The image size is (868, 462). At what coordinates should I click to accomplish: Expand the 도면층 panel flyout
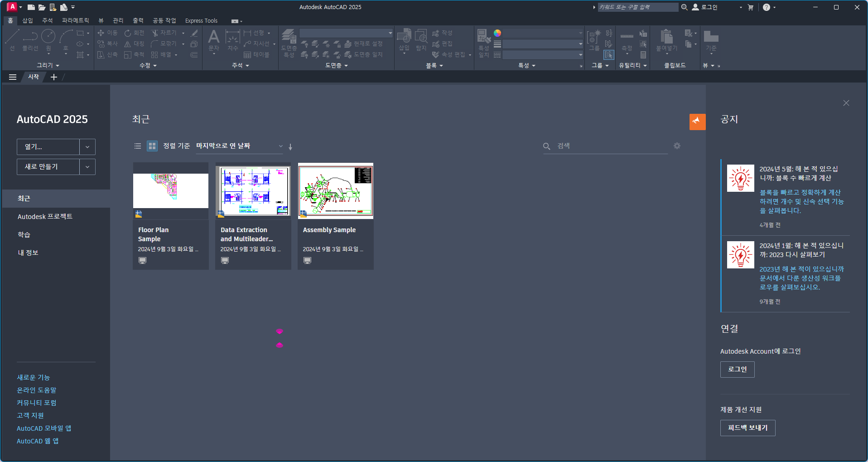click(337, 65)
